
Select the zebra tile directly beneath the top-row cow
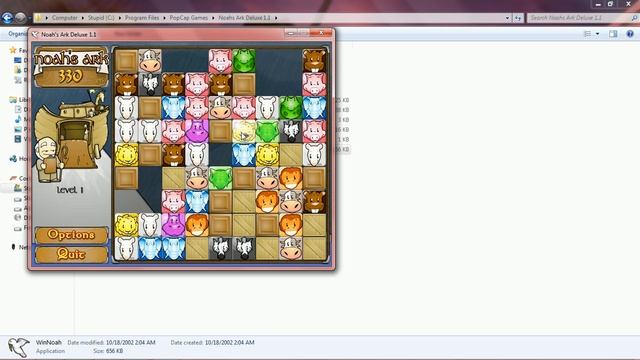click(150, 84)
